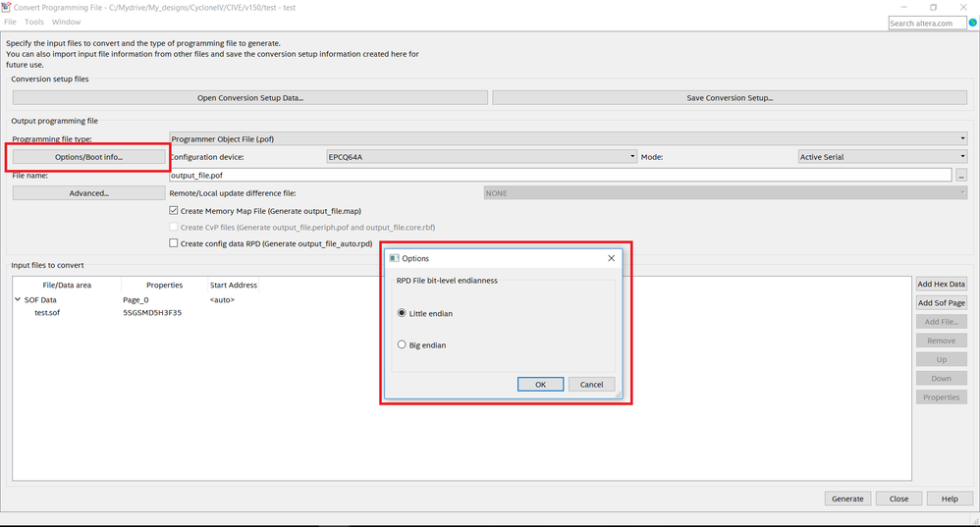Uncheck Create Memory Map File checkbox
The width and height of the screenshot is (980, 527).
coord(173,211)
